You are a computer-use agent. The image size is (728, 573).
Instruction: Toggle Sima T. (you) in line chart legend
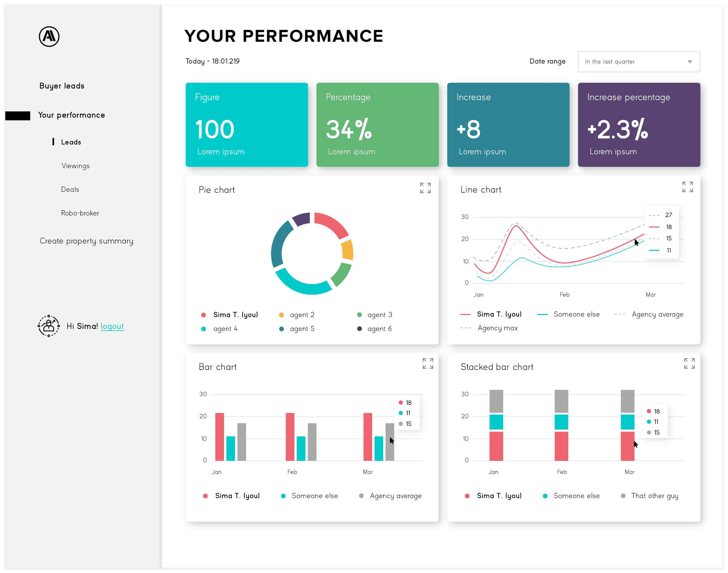[x=491, y=314]
